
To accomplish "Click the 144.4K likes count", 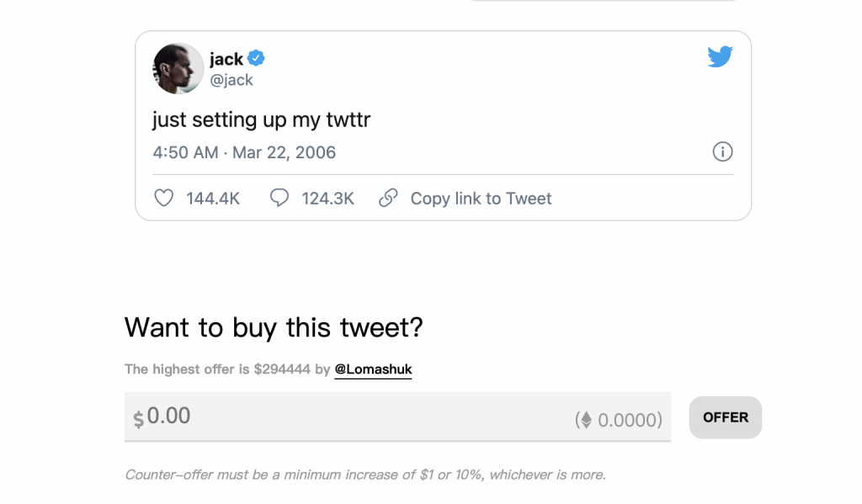I will coord(213,199).
